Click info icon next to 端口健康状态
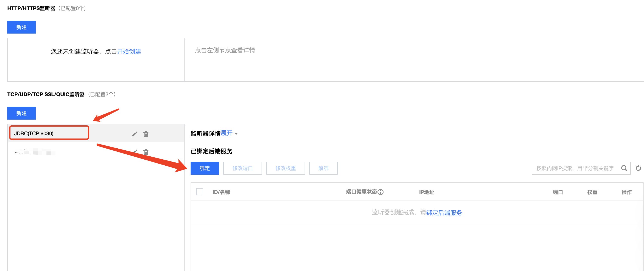 380,192
